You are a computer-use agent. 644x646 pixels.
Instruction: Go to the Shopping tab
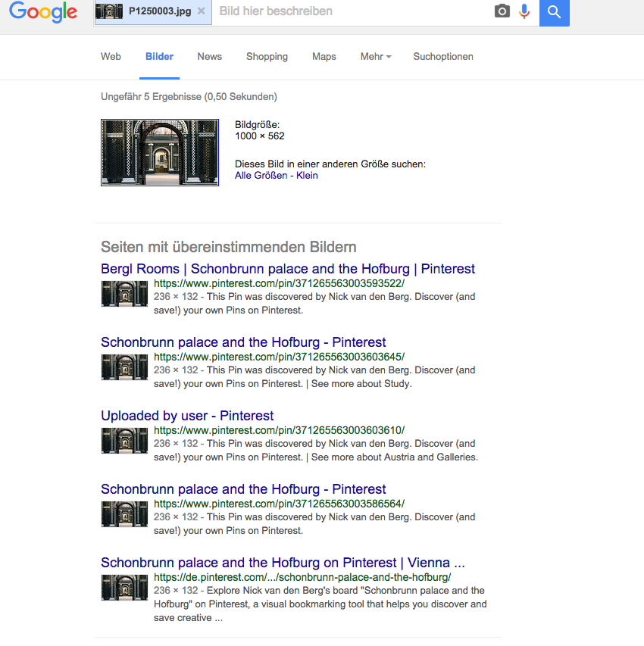pyautogui.click(x=267, y=57)
